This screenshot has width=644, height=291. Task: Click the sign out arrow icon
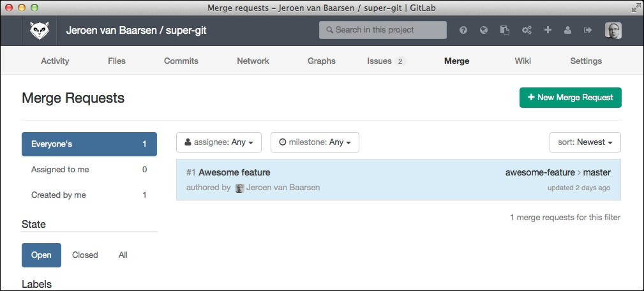(588, 30)
